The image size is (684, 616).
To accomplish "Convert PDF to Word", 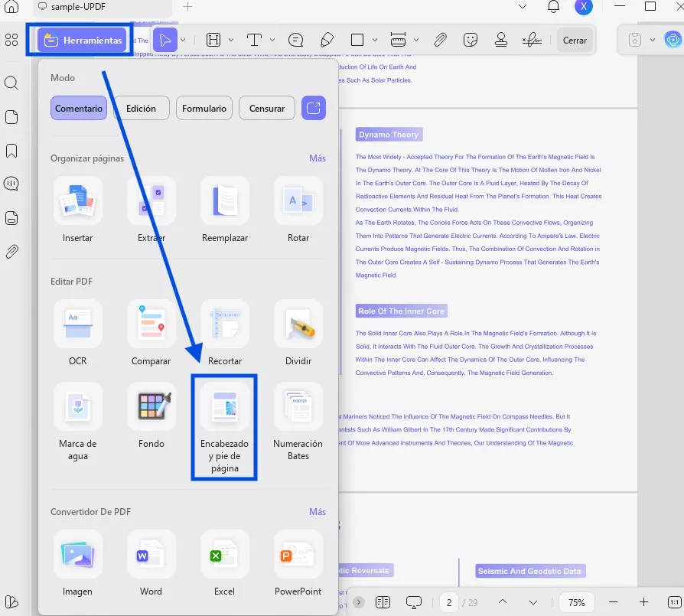I will 151,564.
